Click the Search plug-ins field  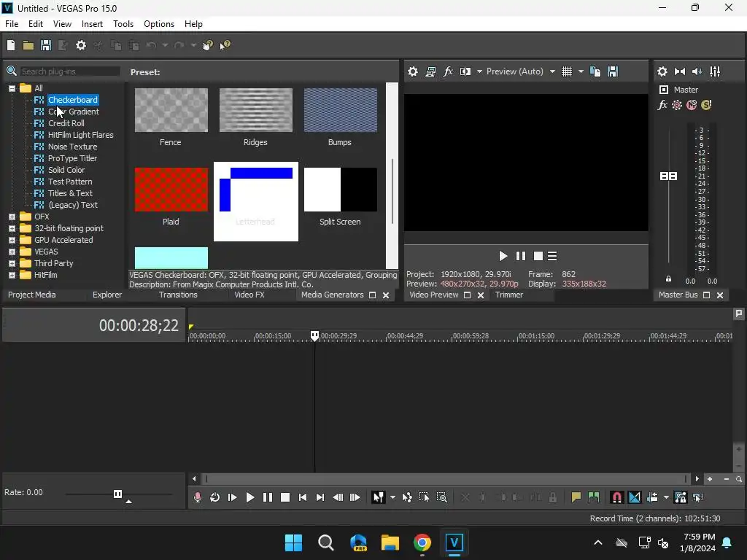tap(70, 71)
